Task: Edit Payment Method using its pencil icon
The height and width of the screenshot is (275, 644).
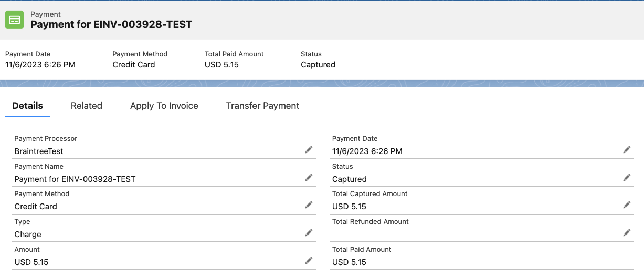Action: pos(309,205)
